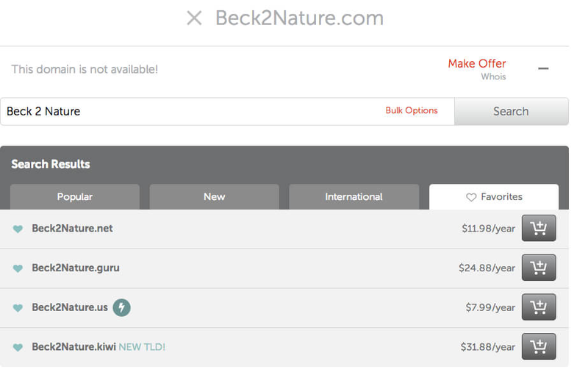This screenshot has height=372, width=588.
Task: Open the Whois link
Action: 493,76
